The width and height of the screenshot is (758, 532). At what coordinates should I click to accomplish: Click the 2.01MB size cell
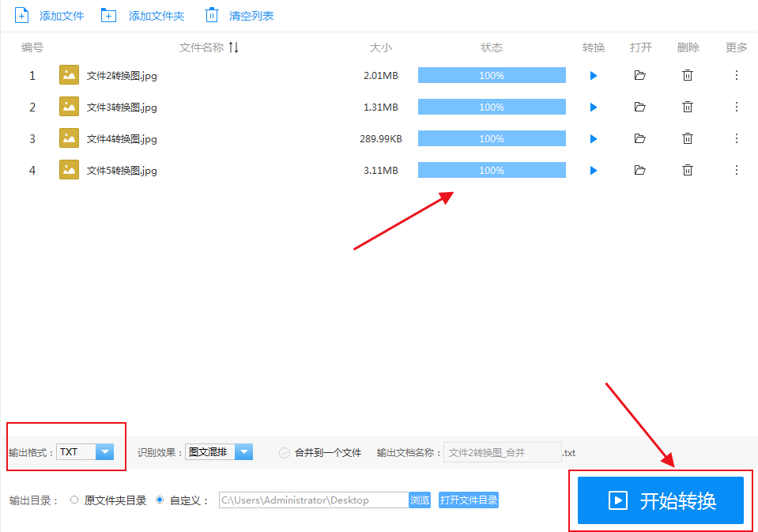(x=381, y=75)
